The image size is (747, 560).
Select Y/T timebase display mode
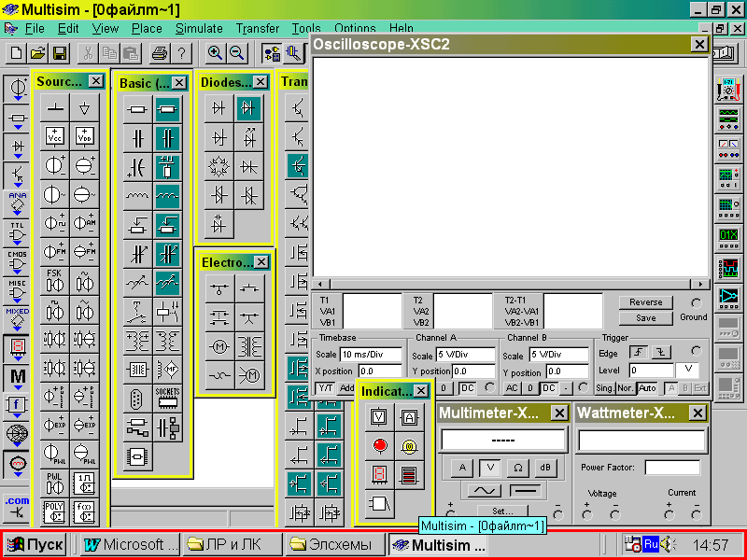coord(325,388)
